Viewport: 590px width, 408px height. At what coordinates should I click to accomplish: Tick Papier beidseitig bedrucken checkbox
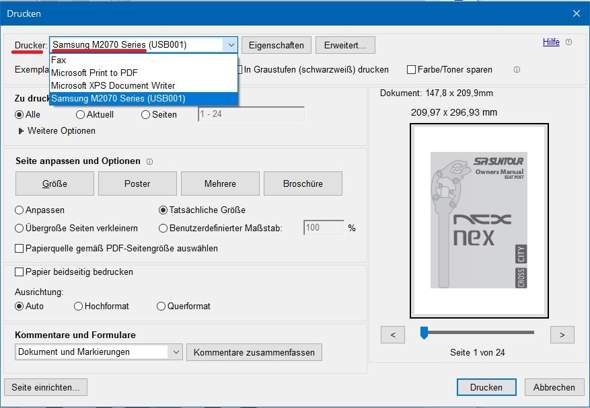coord(19,272)
